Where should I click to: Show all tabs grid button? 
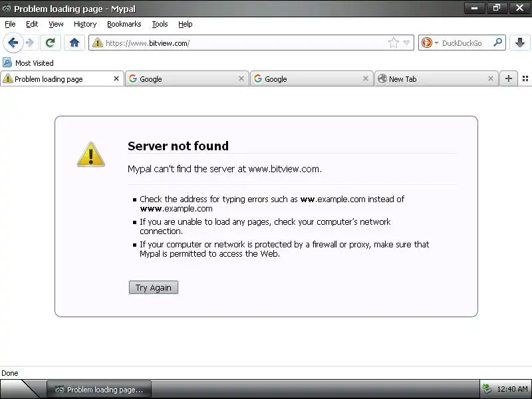tap(525, 78)
